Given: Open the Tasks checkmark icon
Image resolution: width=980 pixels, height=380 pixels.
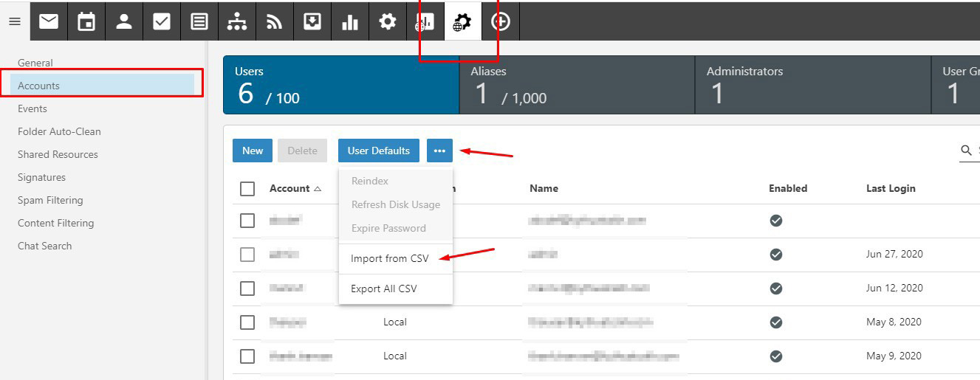Looking at the screenshot, I should click(x=162, y=21).
